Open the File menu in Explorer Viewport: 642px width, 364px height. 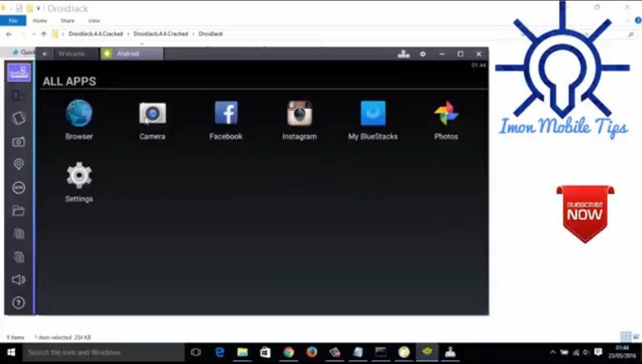point(13,21)
